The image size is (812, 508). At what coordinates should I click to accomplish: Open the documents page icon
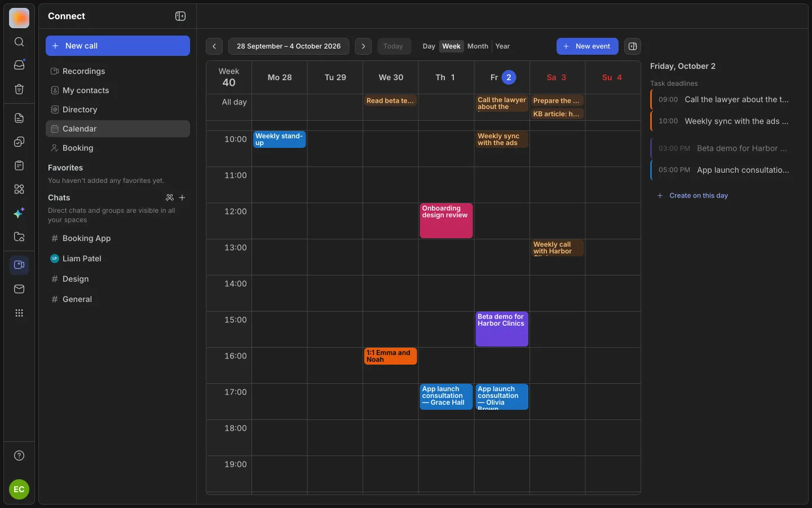(x=19, y=118)
